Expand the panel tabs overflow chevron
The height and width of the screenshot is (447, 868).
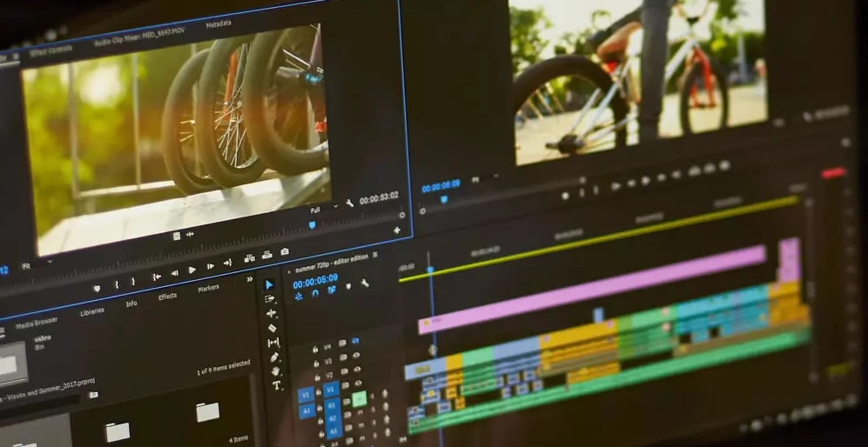point(250,278)
